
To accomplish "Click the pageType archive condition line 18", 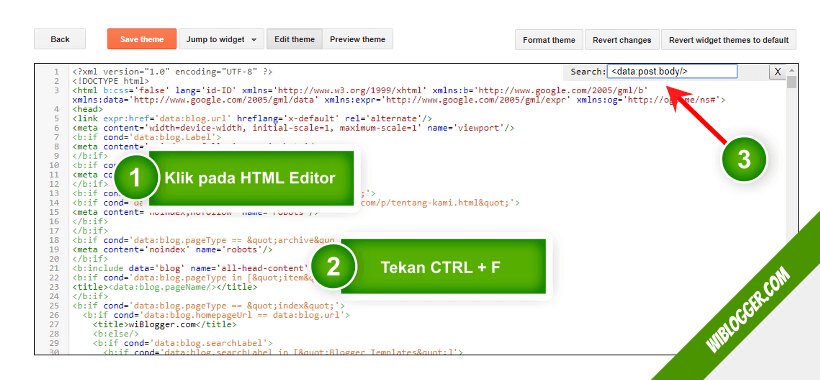I will 203,240.
